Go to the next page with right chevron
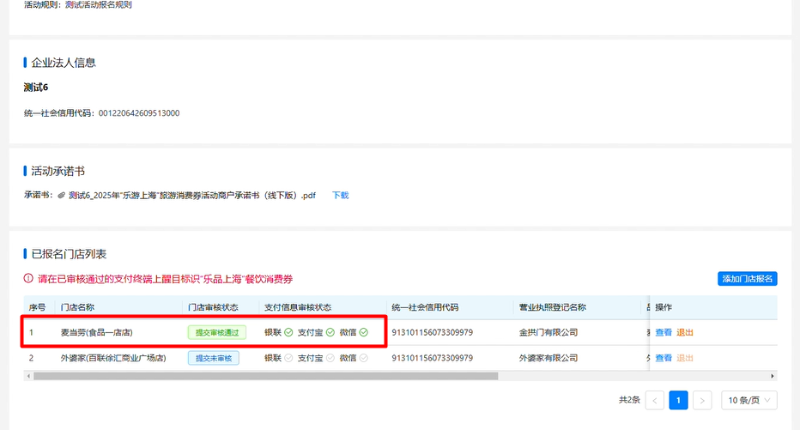 point(702,400)
